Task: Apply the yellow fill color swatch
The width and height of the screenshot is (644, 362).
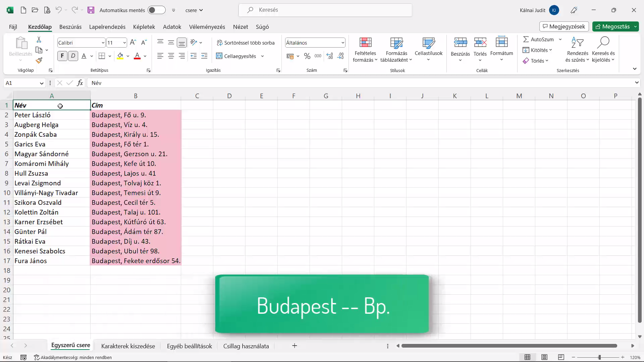Action: click(x=120, y=56)
